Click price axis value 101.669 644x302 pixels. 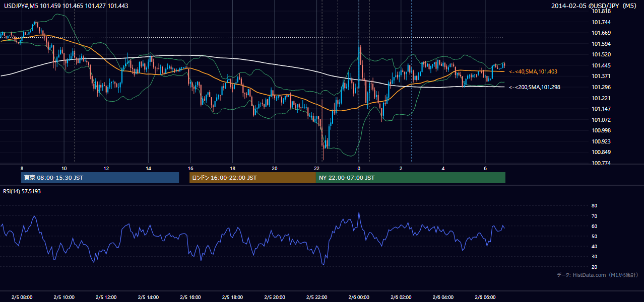(x=601, y=33)
